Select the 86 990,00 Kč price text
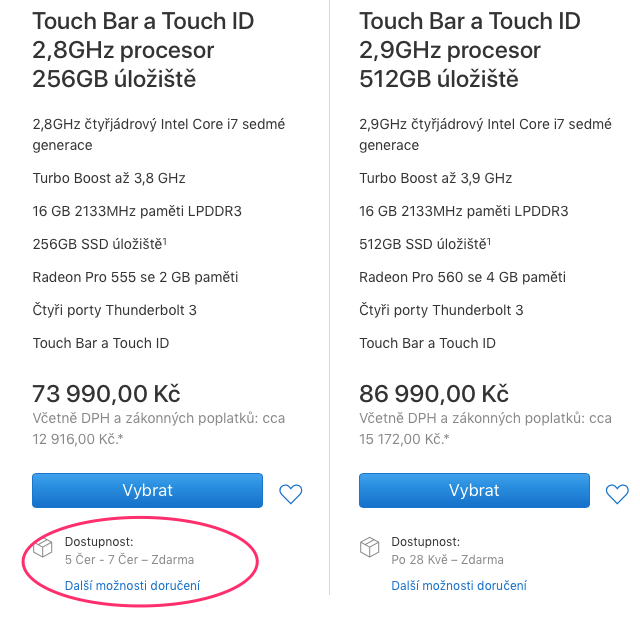The height and width of the screenshot is (617, 640). (434, 393)
